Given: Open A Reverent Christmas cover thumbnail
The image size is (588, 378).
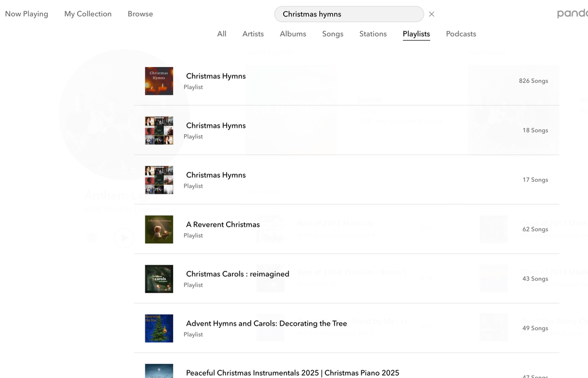Looking at the screenshot, I should click(159, 229).
